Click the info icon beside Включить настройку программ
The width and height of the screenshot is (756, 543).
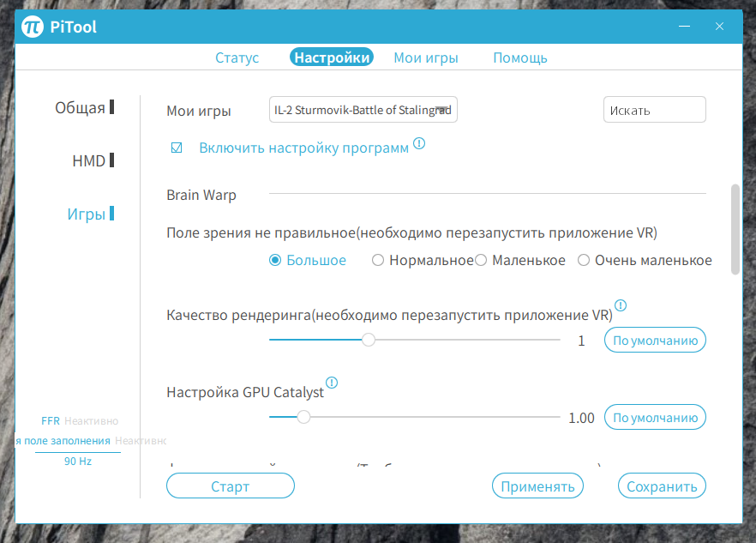(x=418, y=145)
